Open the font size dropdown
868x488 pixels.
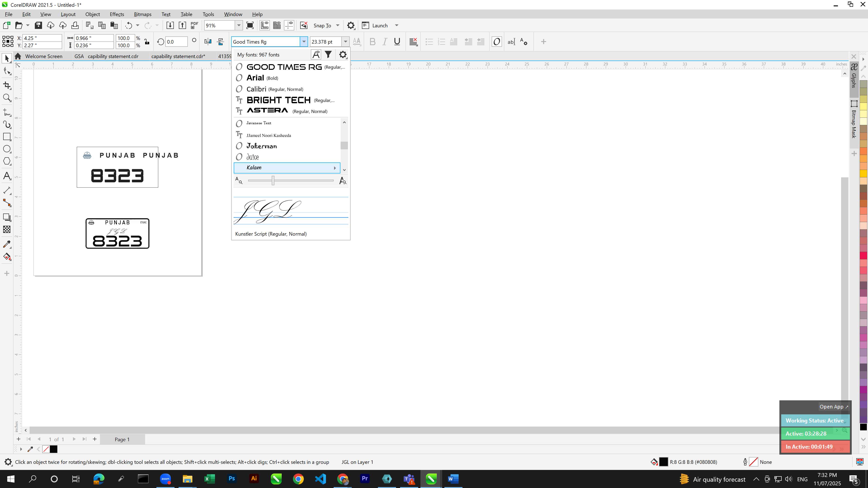[345, 42]
